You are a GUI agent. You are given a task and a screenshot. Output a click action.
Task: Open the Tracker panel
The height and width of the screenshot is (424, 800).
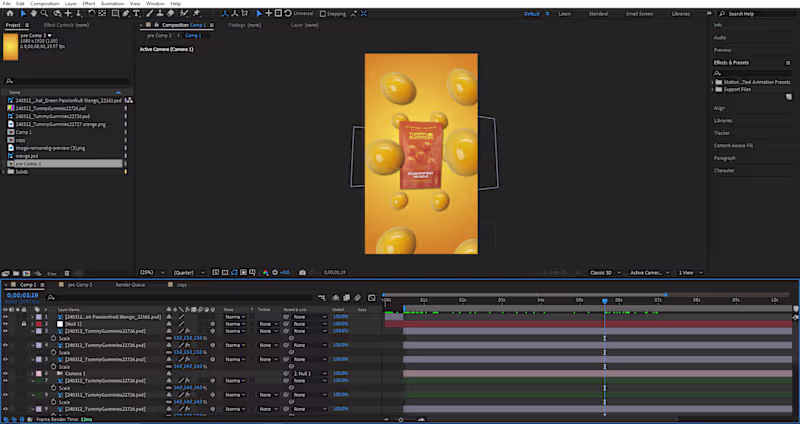pos(721,133)
